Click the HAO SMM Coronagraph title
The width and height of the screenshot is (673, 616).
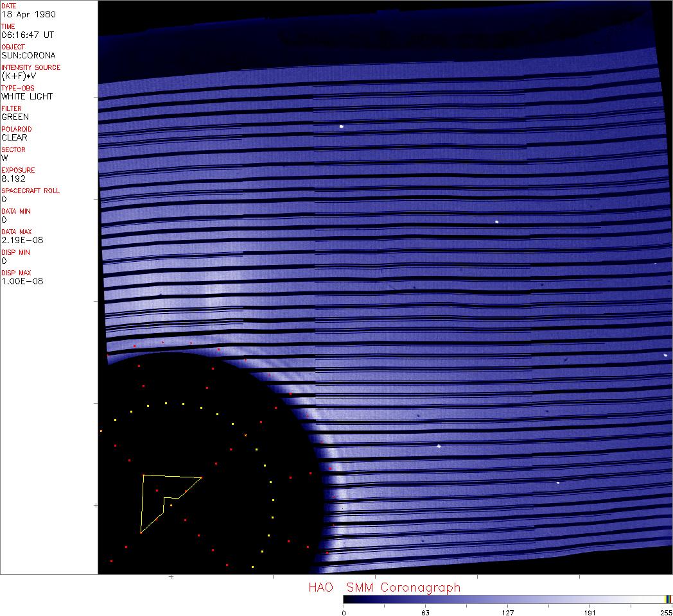(384, 587)
